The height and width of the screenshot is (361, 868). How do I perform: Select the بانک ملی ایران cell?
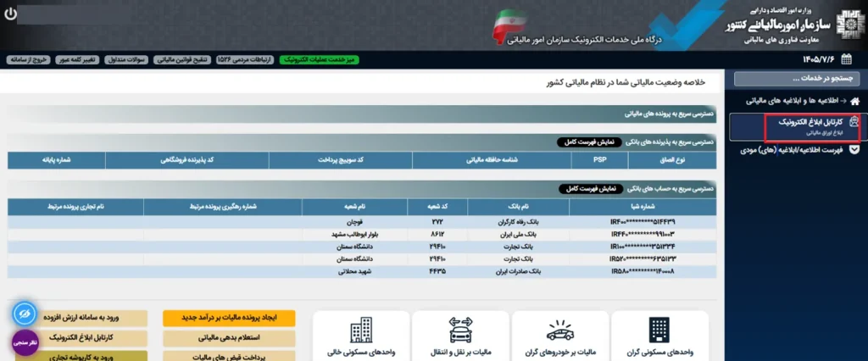click(x=518, y=234)
